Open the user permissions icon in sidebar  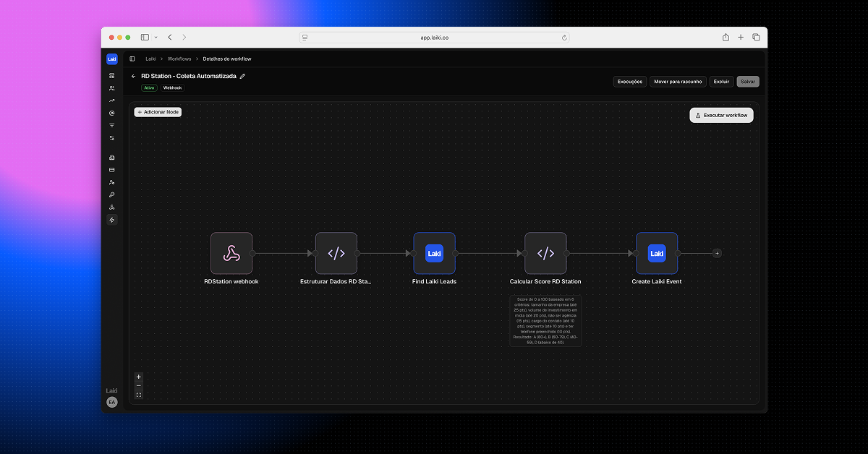[x=112, y=182]
